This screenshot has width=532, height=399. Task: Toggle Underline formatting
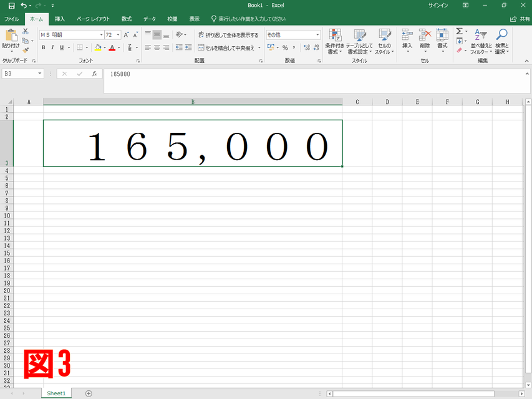coord(62,47)
